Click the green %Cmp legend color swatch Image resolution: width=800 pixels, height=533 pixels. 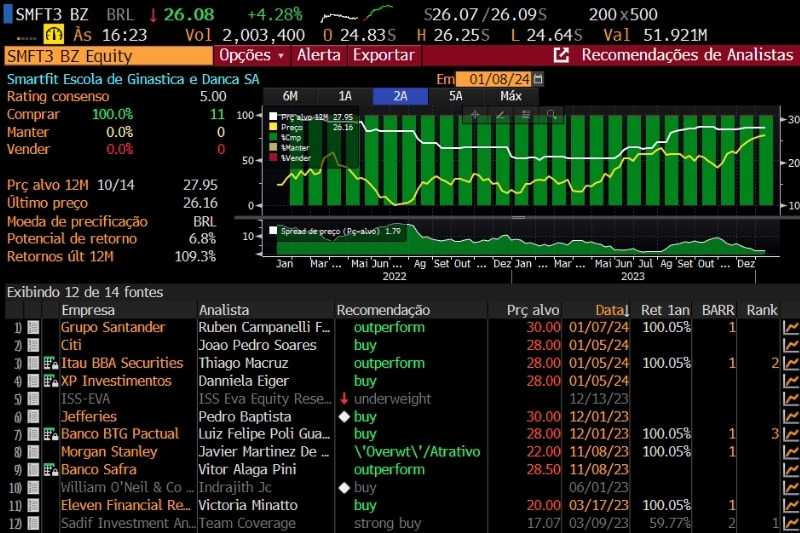pos(273,137)
